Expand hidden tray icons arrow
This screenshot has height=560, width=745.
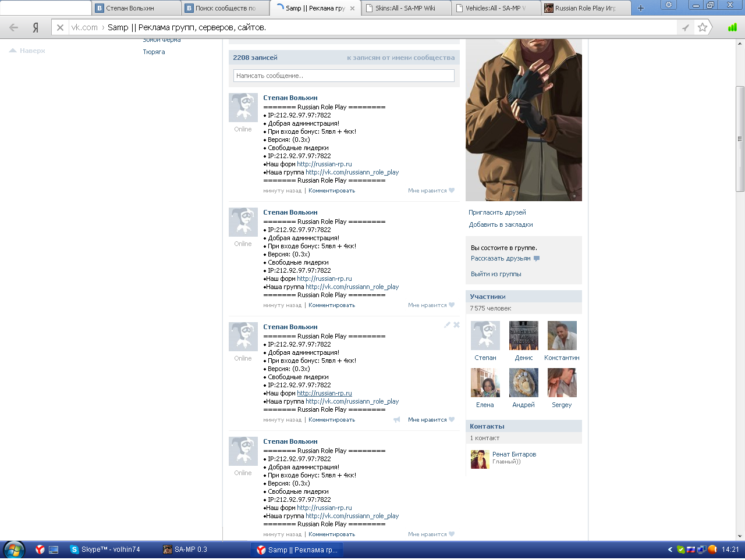(670, 550)
